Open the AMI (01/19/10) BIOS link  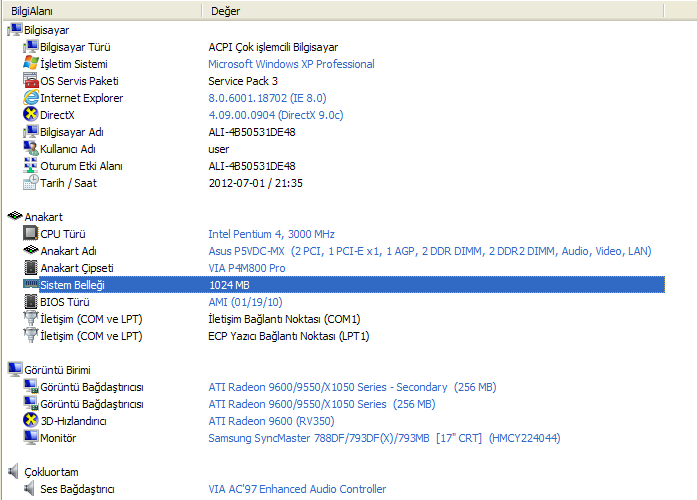coord(245,302)
